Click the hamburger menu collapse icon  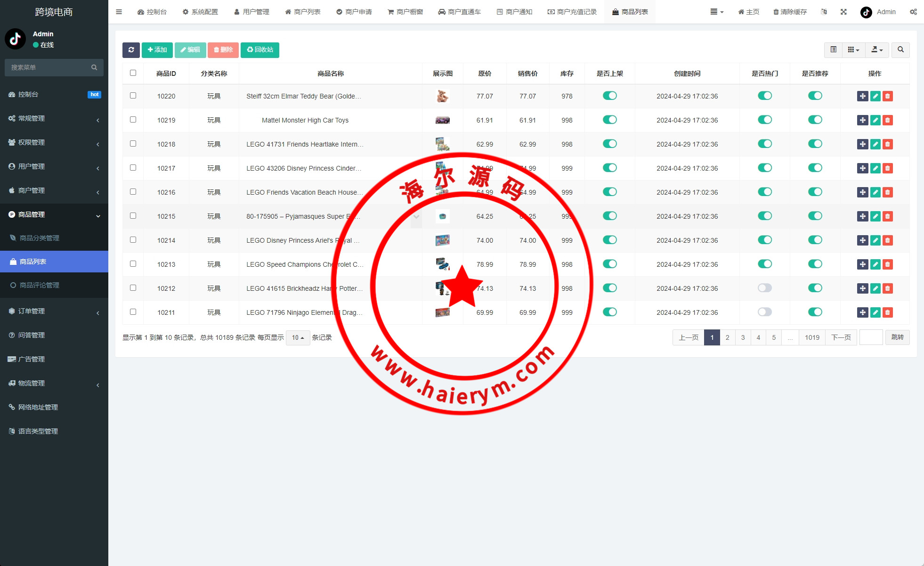(119, 12)
